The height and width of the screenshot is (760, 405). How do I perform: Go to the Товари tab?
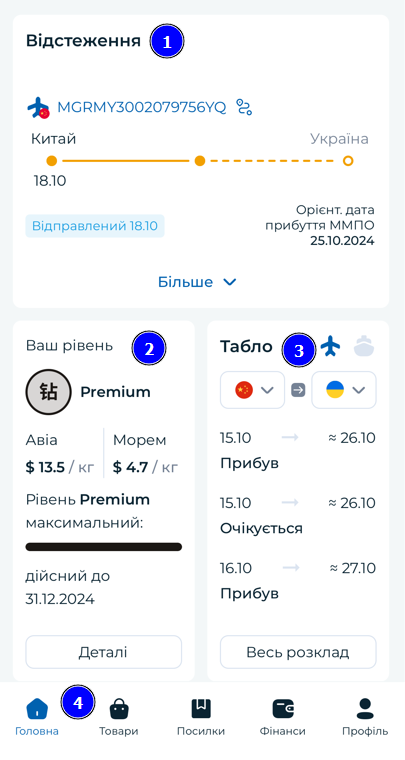(x=119, y=717)
